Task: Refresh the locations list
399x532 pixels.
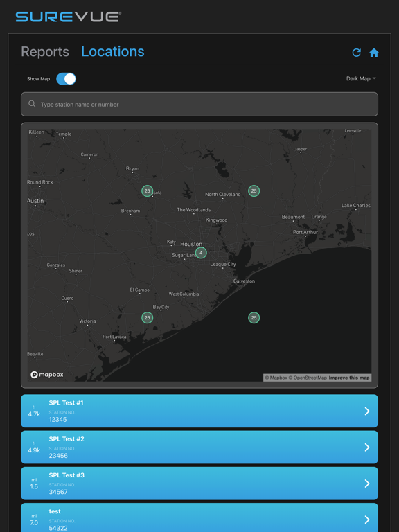Action: coord(356,53)
